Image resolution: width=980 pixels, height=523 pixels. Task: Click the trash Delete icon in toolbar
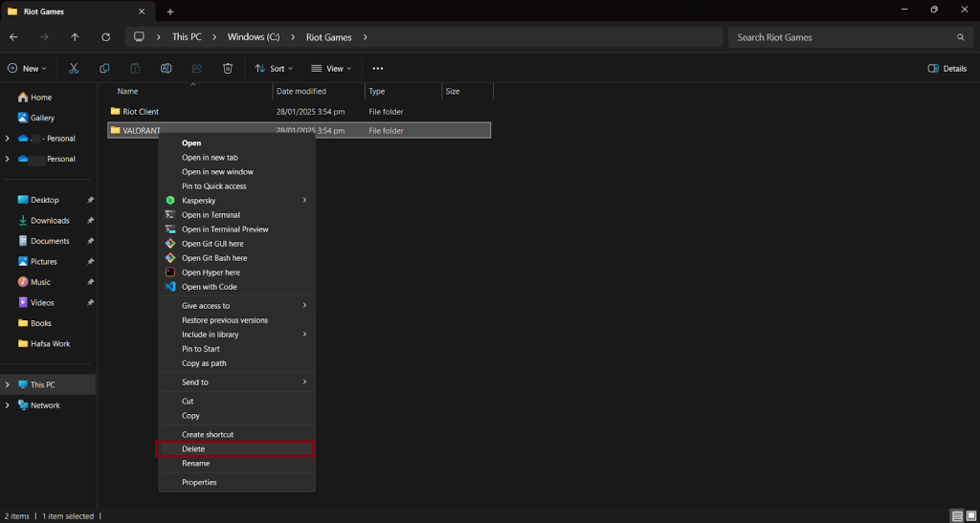point(228,69)
